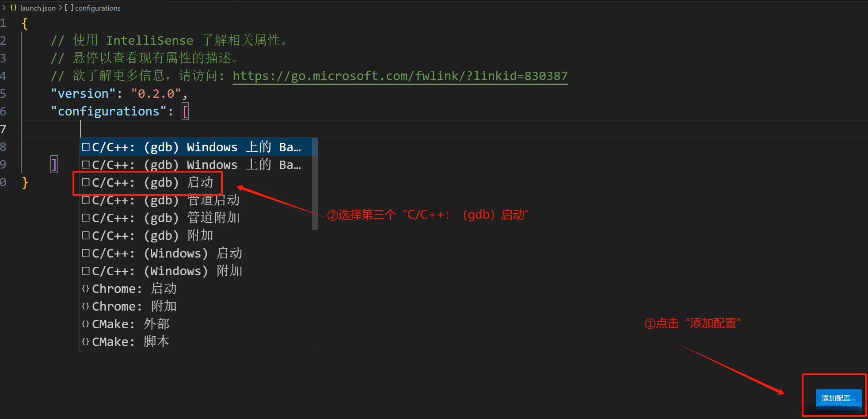Click the JSON icon beside launch.json breadcrumb
868x419 pixels.
(x=13, y=8)
